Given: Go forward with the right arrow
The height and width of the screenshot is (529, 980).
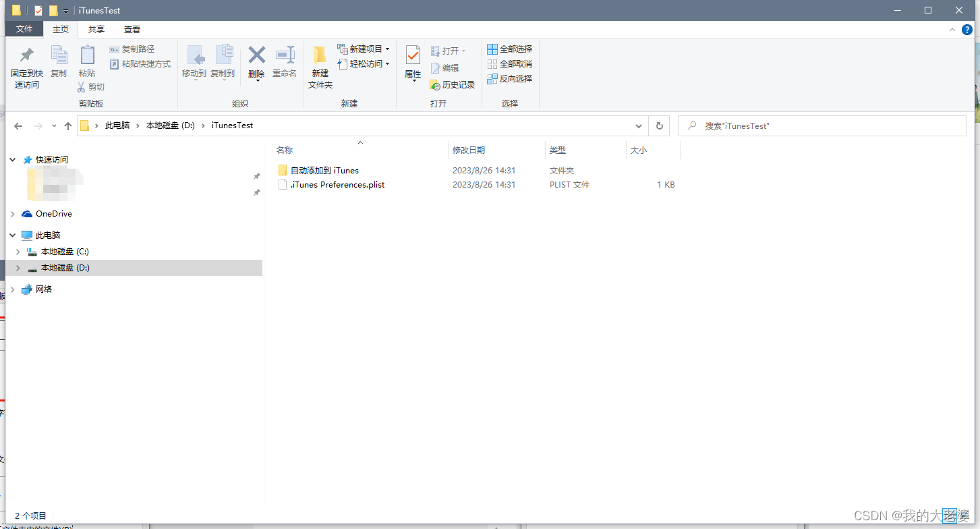Looking at the screenshot, I should click(x=38, y=126).
